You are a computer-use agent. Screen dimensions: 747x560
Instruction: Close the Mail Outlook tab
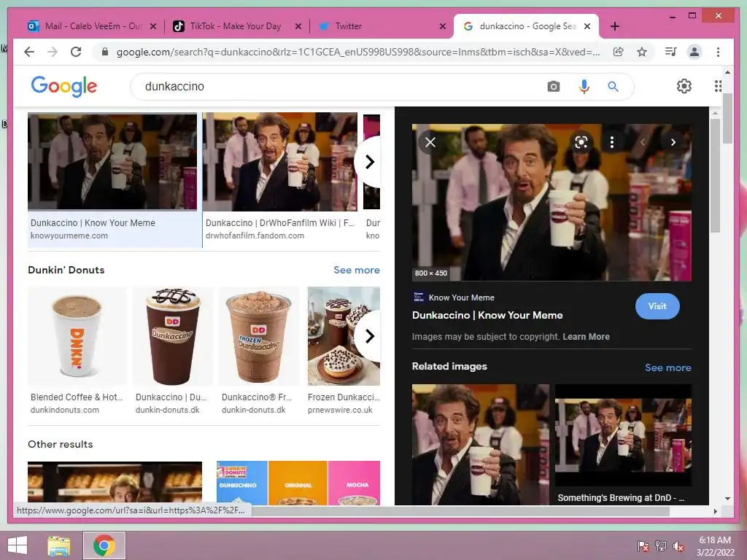153,26
